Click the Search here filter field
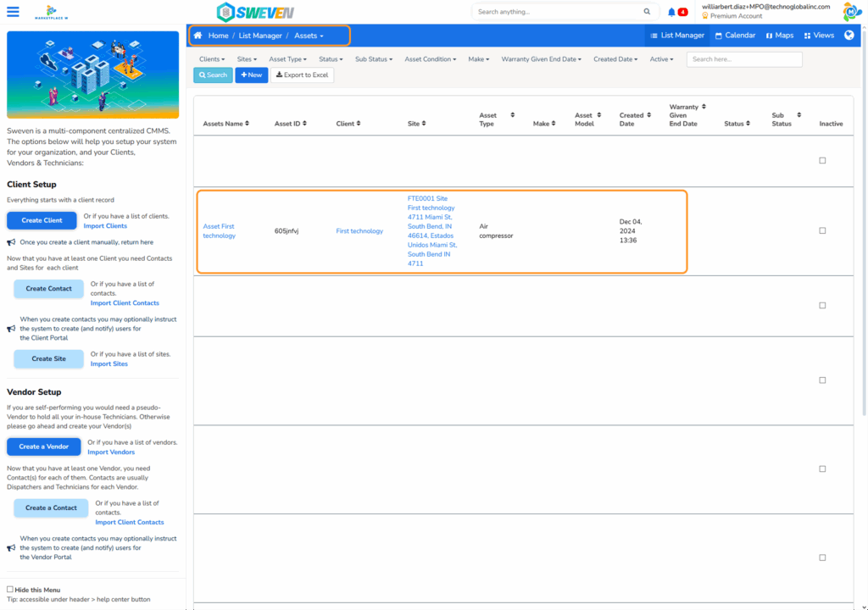 click(744, 59)
